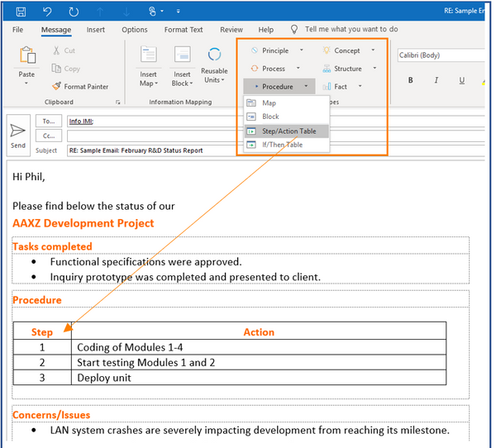Open the touch/mouse mode icon
The height and width of the screenshot is (448, 496).
[x=152, y=12]
